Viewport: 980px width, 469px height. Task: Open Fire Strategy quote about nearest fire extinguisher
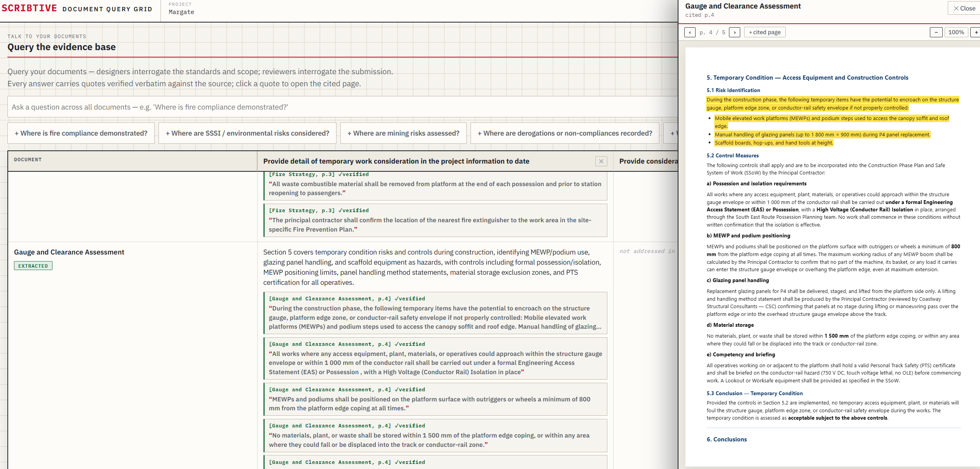(435, 220)
